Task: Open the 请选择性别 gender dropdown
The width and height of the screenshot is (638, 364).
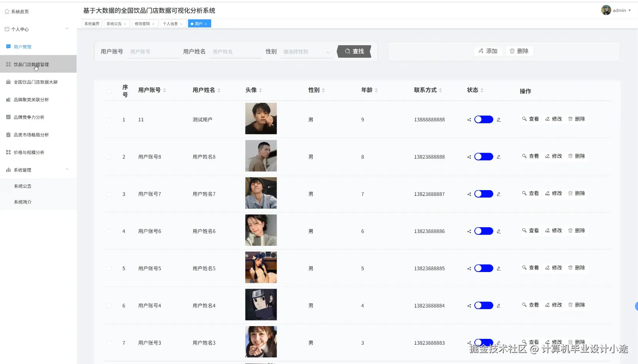Action: 306,51
